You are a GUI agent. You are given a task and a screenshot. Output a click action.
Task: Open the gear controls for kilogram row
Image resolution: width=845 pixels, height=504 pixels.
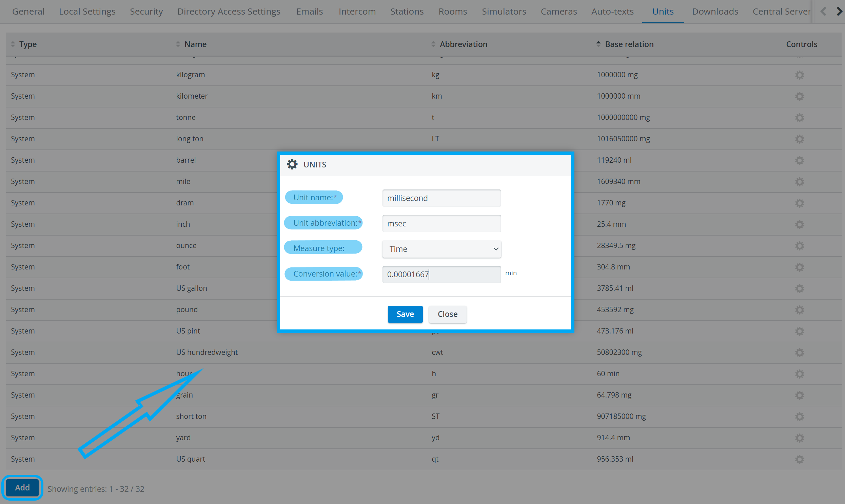pos(800,75)
